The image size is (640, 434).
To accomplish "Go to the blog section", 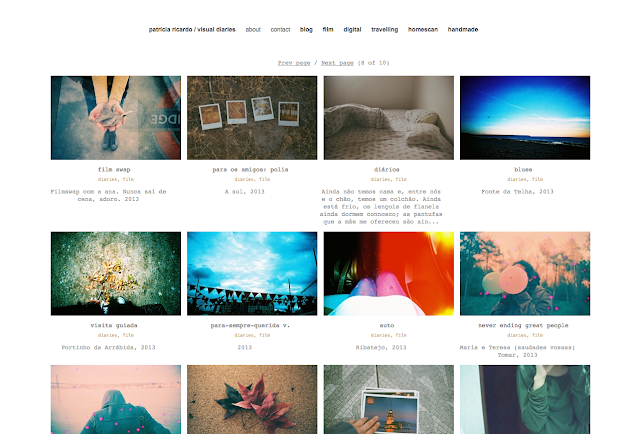I will 306,29.
